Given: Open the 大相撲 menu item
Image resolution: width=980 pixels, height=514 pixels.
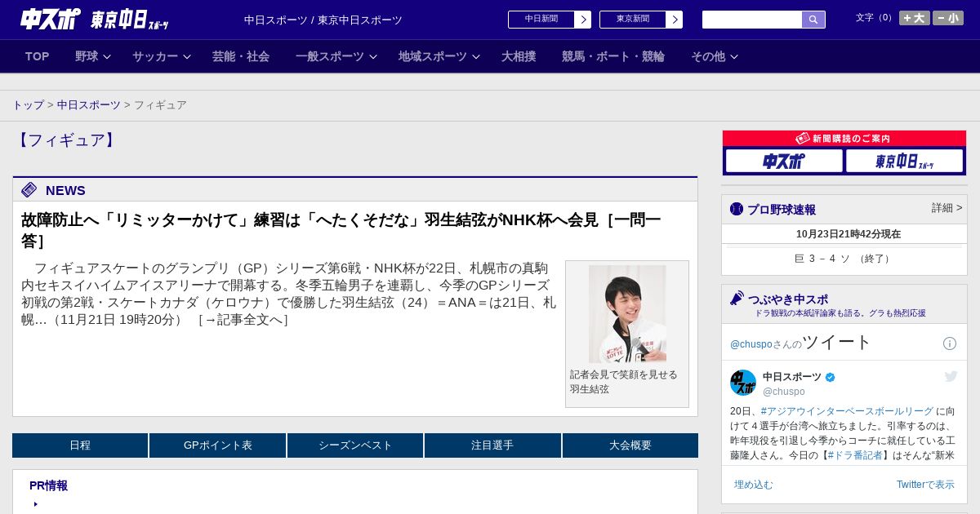Looking at the screenshot, I should [x=519, y=56].
